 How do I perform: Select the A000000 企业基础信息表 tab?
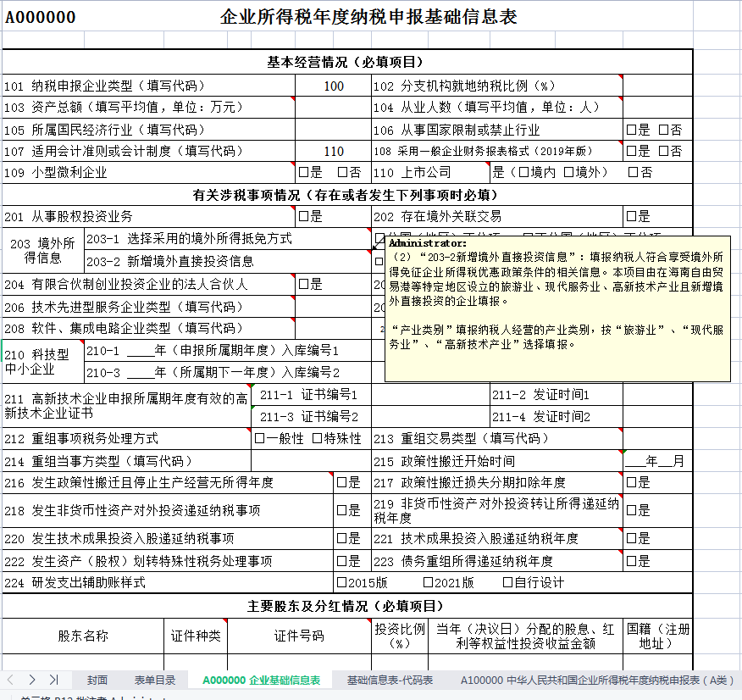pyautogui.click(x=264, y=679)
